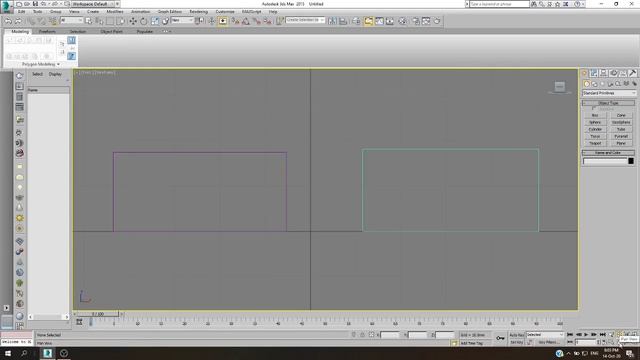Click the Undo icon in main toolbar
640x360 pixels.
point(8,21)
